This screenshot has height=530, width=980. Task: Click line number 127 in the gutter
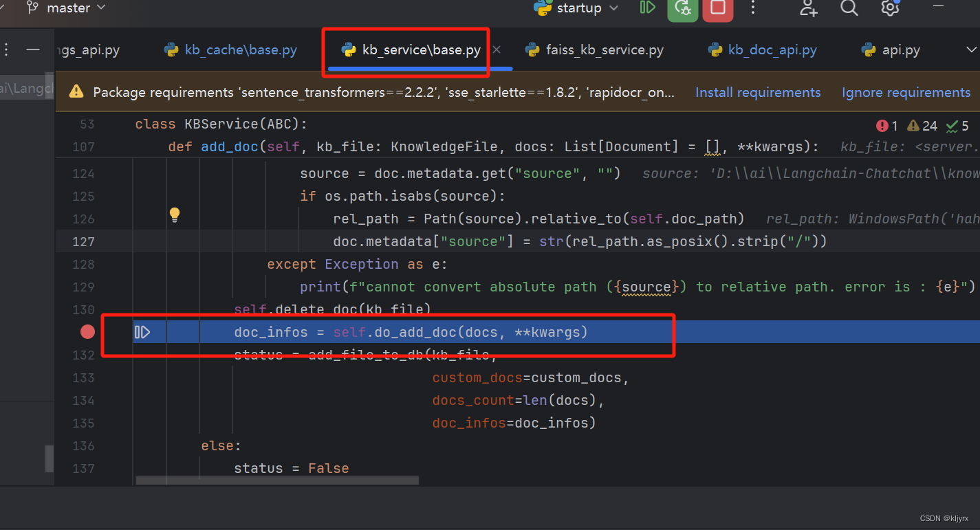tap(83, 241)
